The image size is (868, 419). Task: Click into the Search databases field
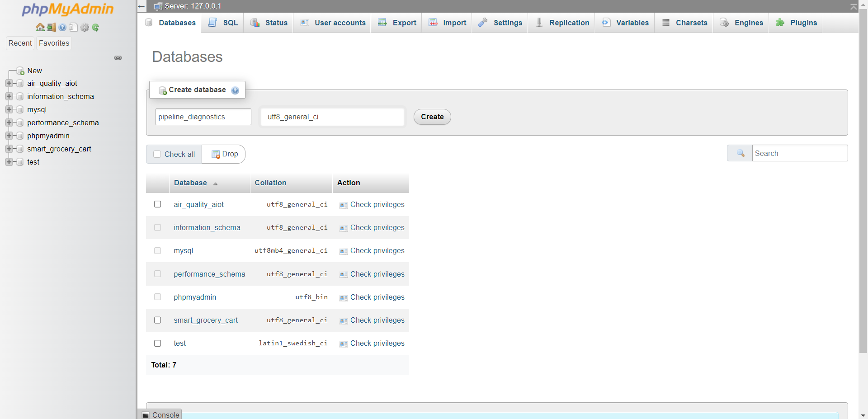coord(800,153)
